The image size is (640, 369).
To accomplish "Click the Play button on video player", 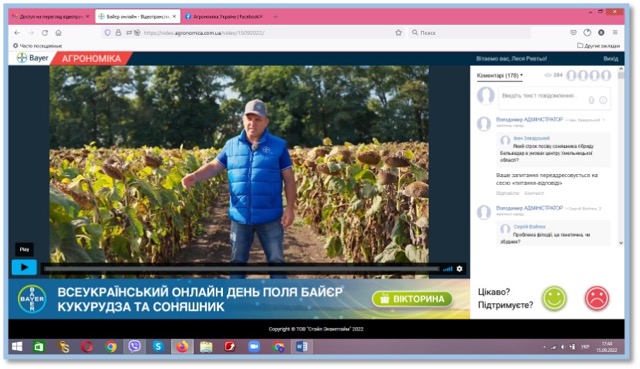I will pos(24,267).
